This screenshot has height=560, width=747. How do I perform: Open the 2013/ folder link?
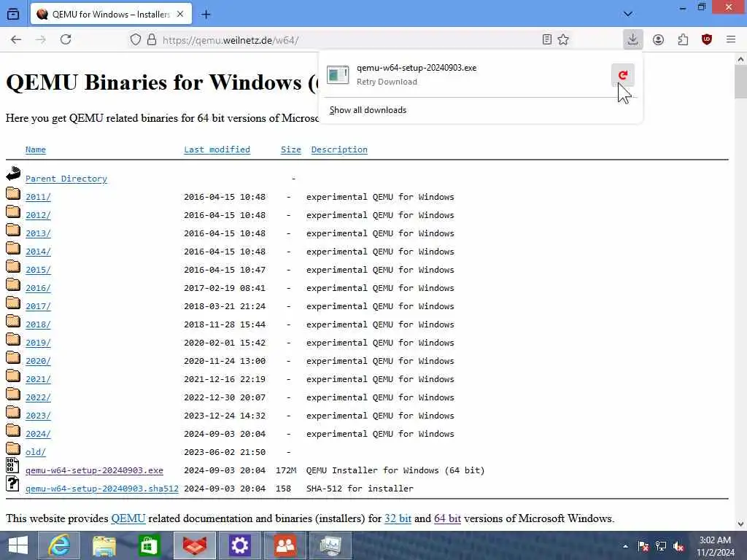(x=38, y=233)
